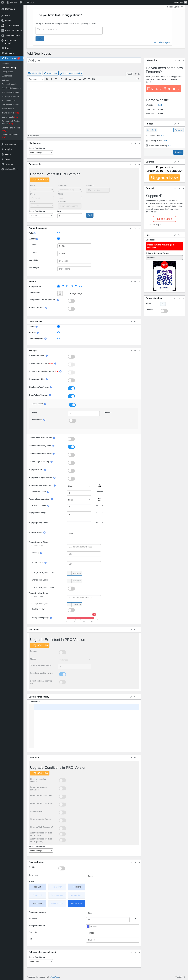Click Dont show again link
Screen dimensions: 188x980
(x=162, y=43)
